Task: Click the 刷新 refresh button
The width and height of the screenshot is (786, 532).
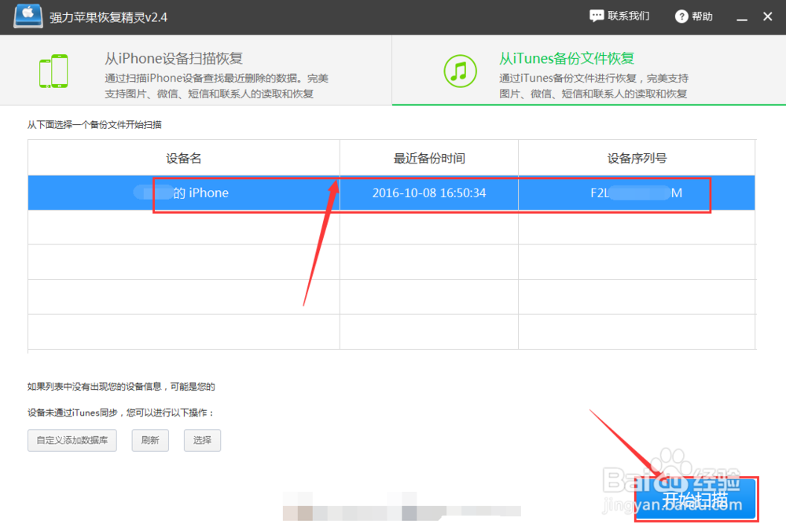Action: 150,440
